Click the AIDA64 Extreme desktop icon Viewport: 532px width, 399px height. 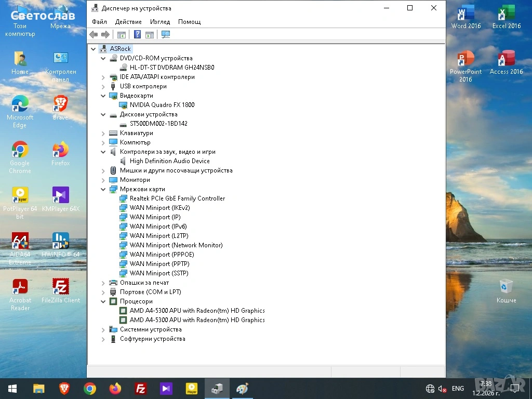20,245
